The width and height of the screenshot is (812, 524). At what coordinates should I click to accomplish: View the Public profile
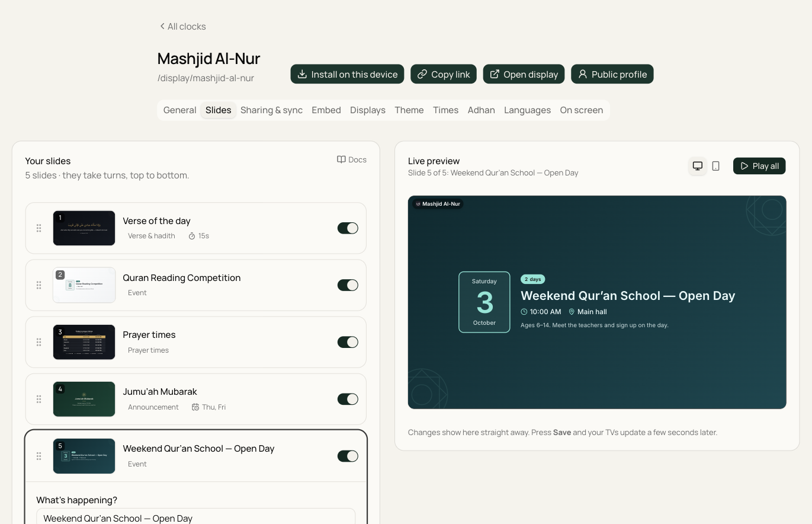(x=612, y=74)
